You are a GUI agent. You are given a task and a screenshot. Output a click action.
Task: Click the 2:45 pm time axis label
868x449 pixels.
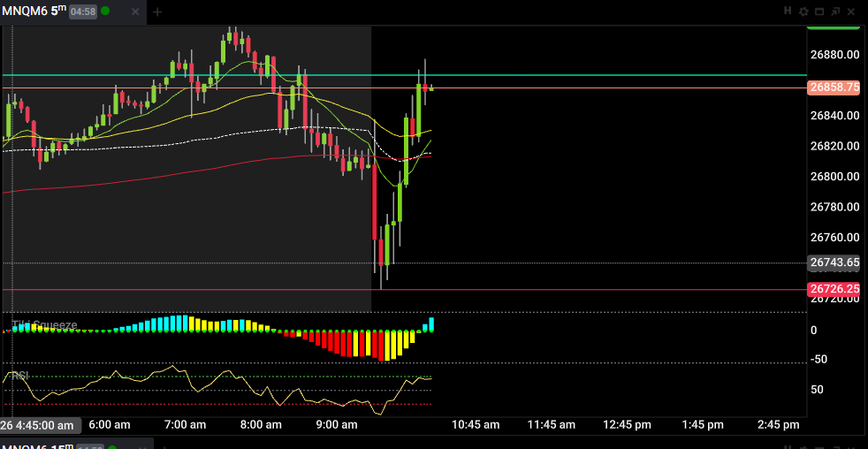[779, 424]
